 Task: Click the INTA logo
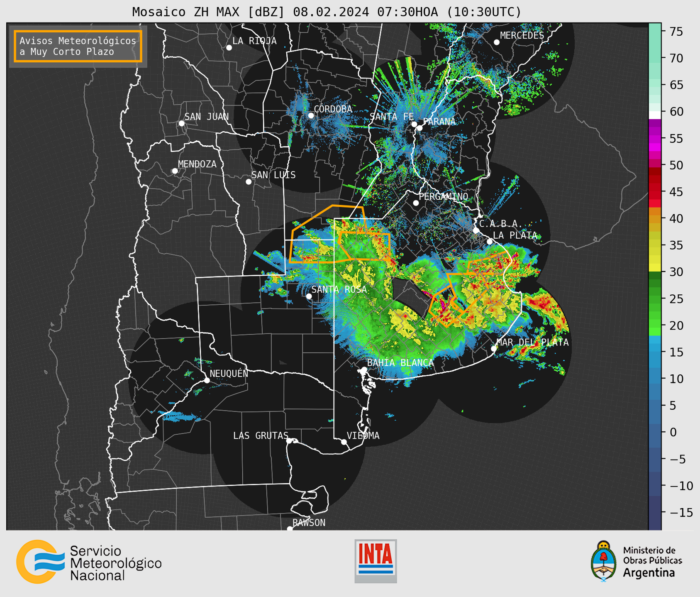tap(376, 561)
